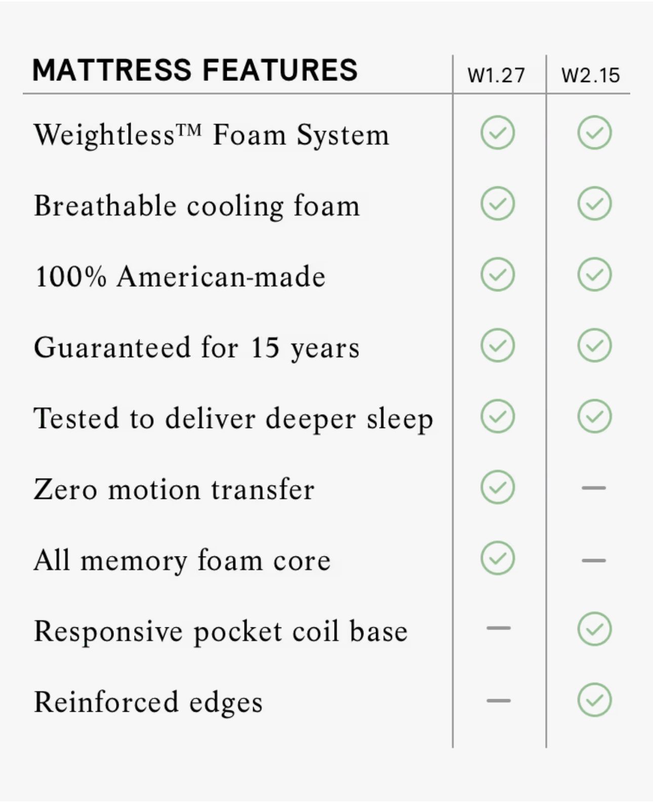
Task: Click the Reinforced edges feature text
Action: [x=148, y=702]
